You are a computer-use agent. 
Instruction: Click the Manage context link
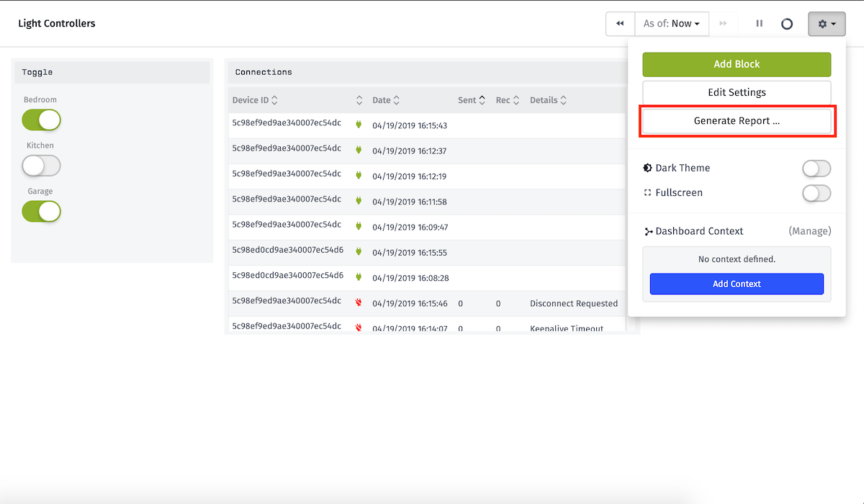click(810, 231)
